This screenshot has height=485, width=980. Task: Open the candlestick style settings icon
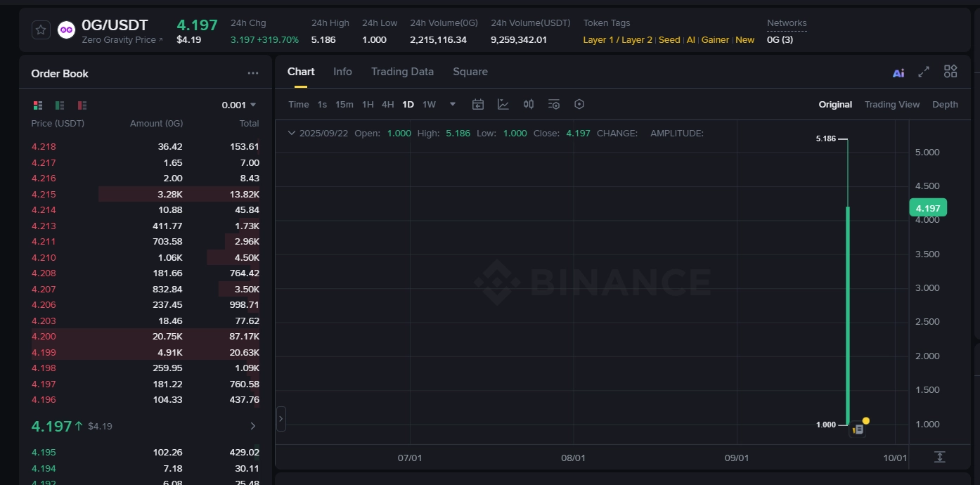point(529,103)
